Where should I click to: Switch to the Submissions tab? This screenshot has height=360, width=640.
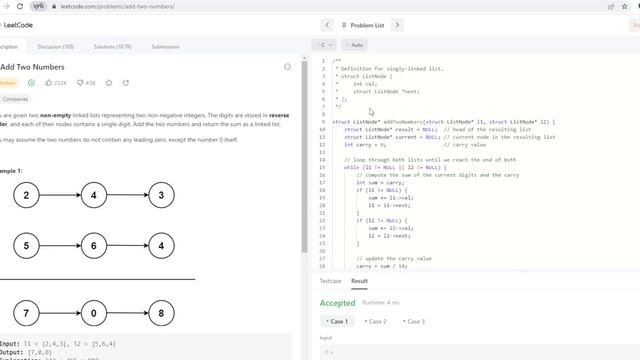tap(165, 47)
